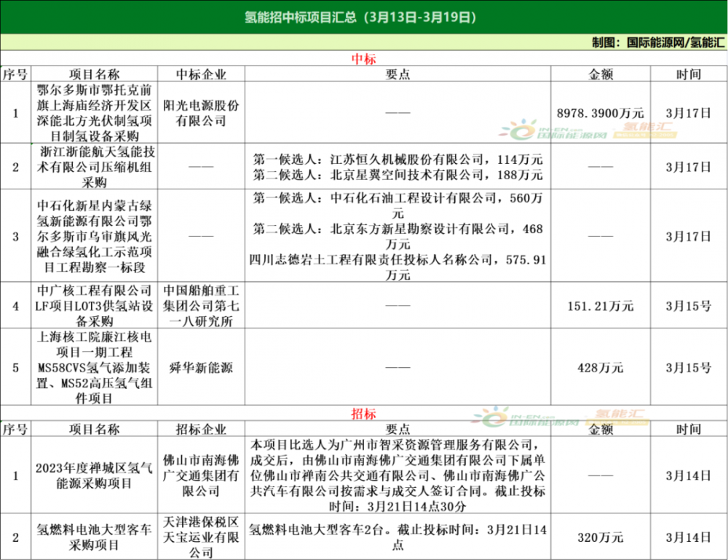Click serial number "2" in the 浙江浙能 row
This screenshot has height=560, width=728.
click(16, 167)
